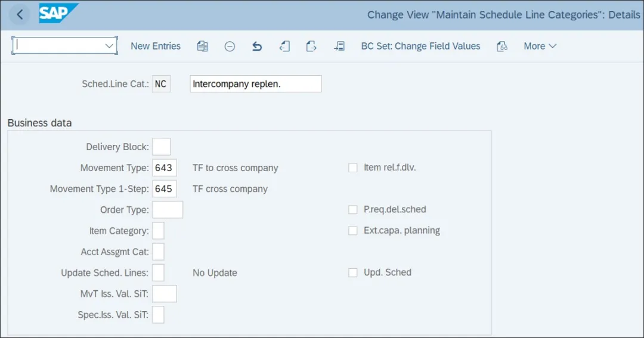This screenshot has height=338, width=644.
Task: Click the back arrow button
Action: point(20,15)
